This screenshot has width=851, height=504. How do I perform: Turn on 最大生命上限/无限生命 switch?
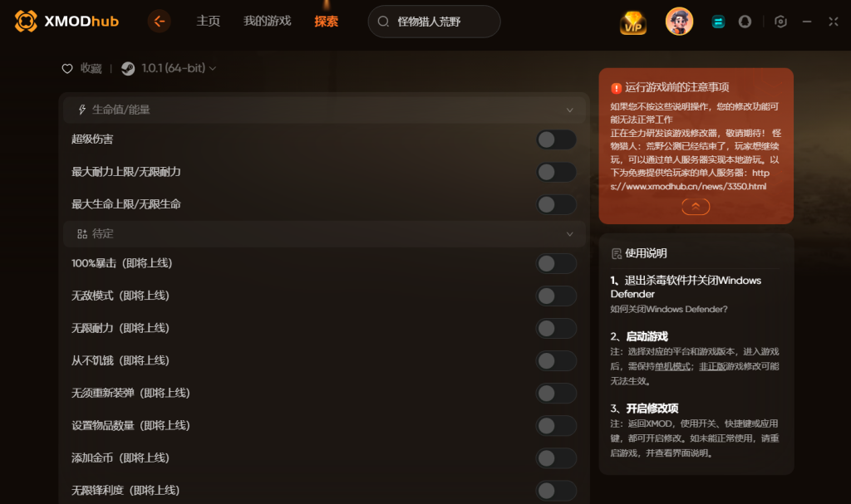point(556,204)
